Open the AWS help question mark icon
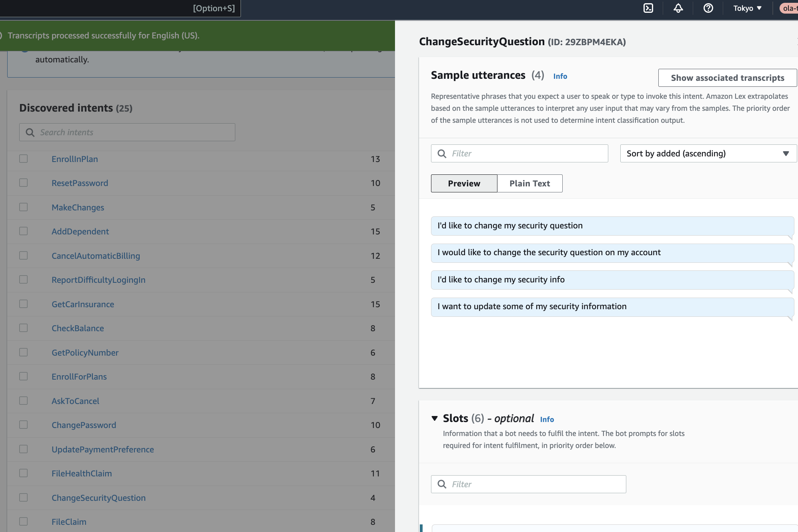 tap(708, 8)
